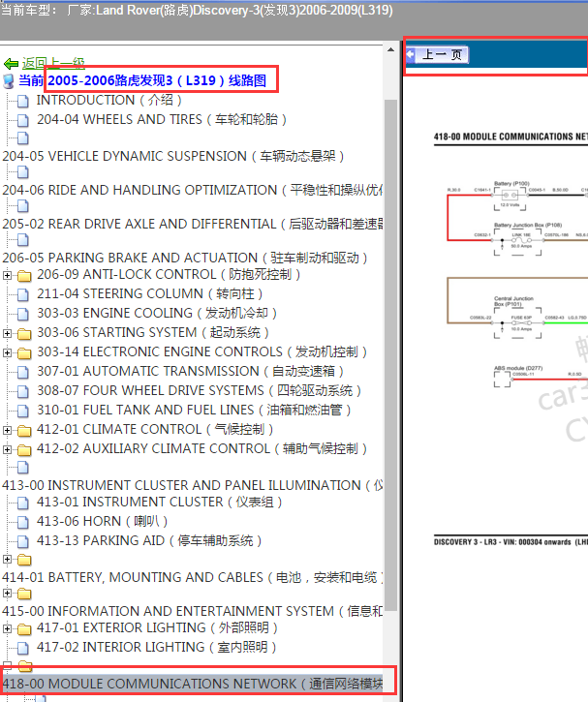Screen dimensions: 588x702
Task: Select 418-00 MODULE COMMUNICATIONS NETWORK
Action: (x=193, y=685)
